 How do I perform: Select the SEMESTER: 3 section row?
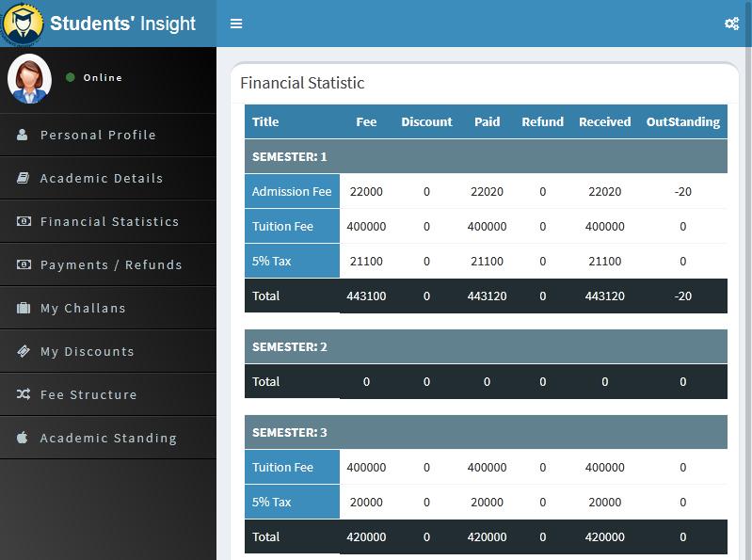486,432
